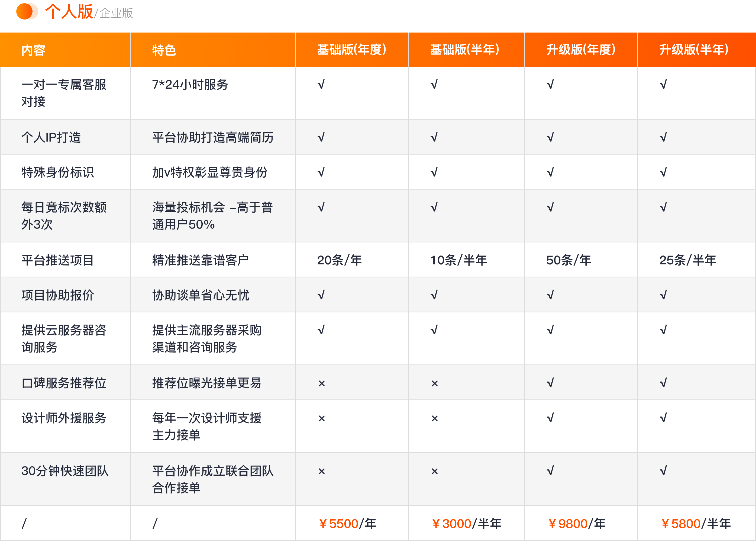Click √ for 特殊身份标识 under 升级版(半年)
The width and height of the screenshot is (756, 541).
tap(663, 172)
